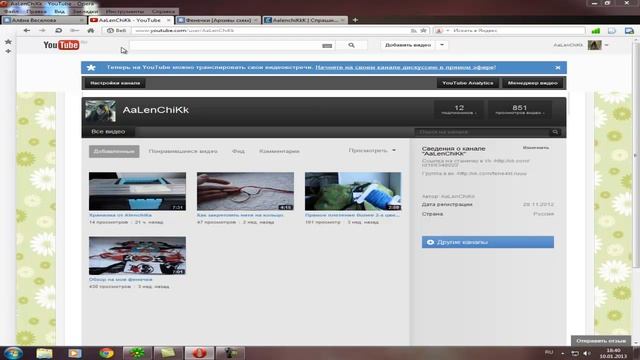The width and height of the screenshot is (640, 360).
Task: Select the Добавленные tab
Action: [114, 151]
